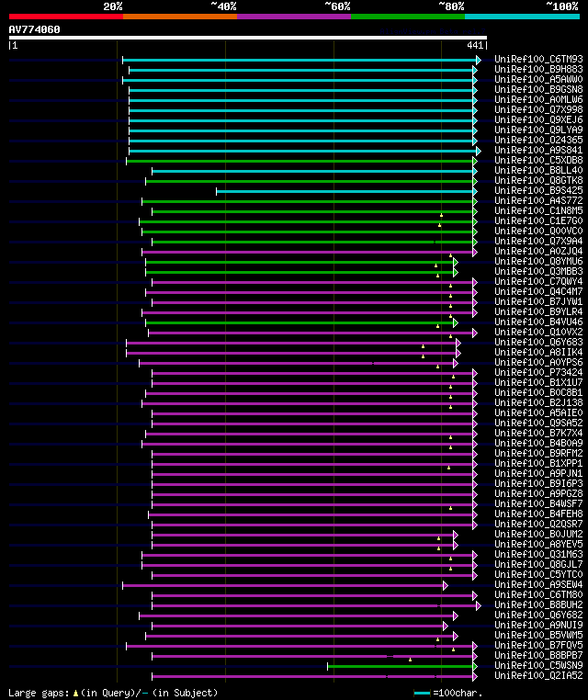Select hit UniRef100_Q7X998
This screenshot has height=700, width=588.
click(x=538, y=109)
